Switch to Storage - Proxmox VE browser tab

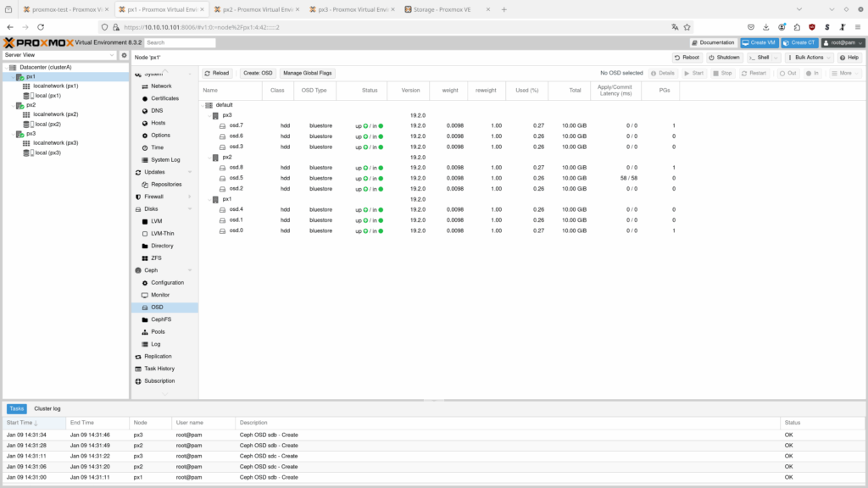click(448, 9)
